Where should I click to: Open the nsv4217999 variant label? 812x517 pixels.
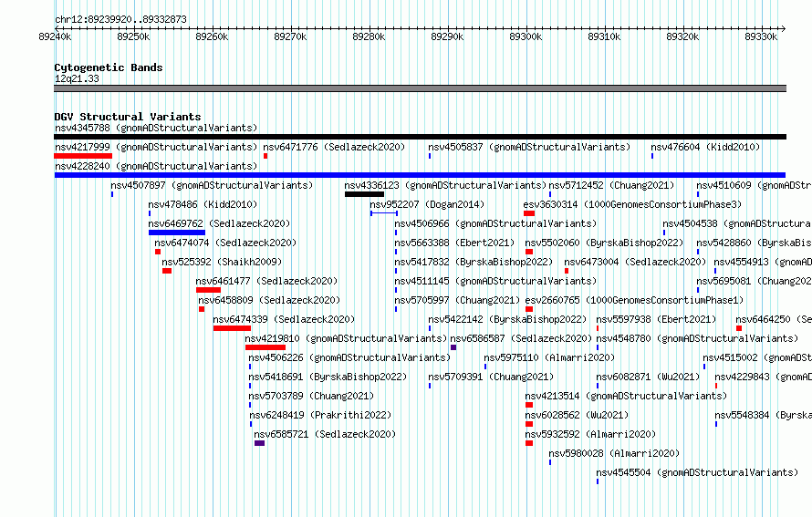click(156, 147)
